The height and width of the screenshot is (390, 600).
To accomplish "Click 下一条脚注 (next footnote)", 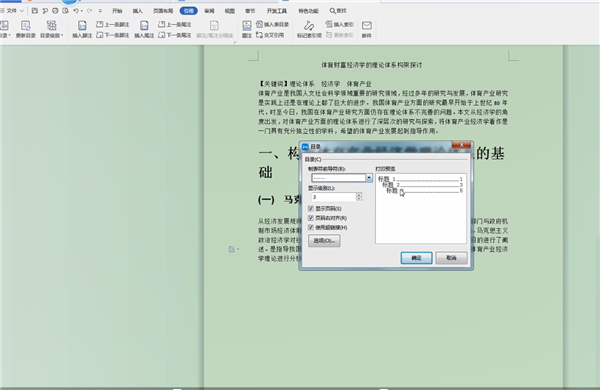I will click(x=112, y=35).
